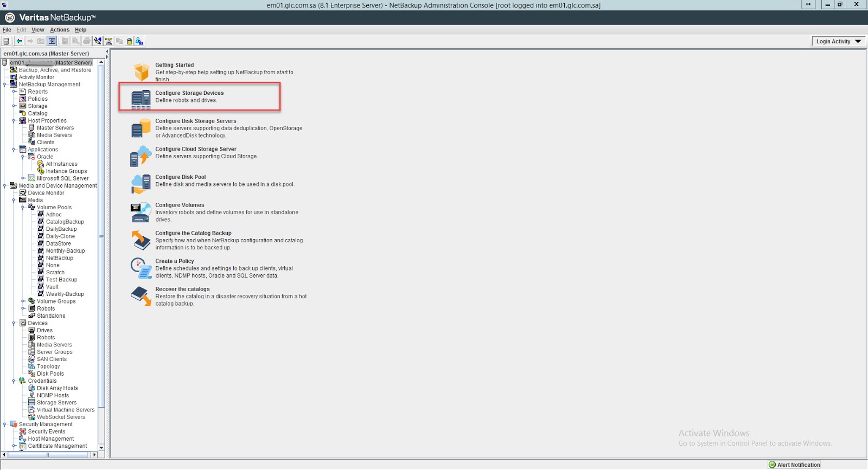Click the Recover the catalogs icon
This screenshot has height=470, width=868.
point(141,296)
